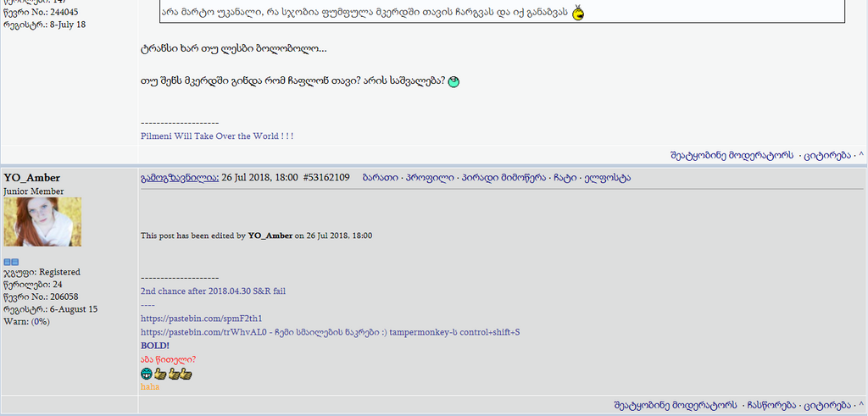Open 'პროფილი' link in YO_Amber's post header
The image size is (868, 416).
pos(430,178)
